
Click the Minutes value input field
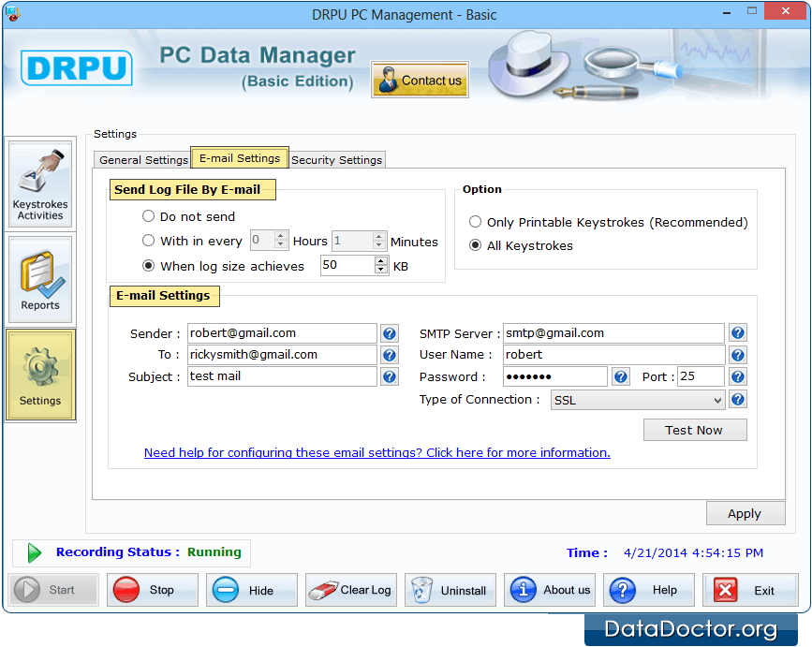click(x=353, y=241)
